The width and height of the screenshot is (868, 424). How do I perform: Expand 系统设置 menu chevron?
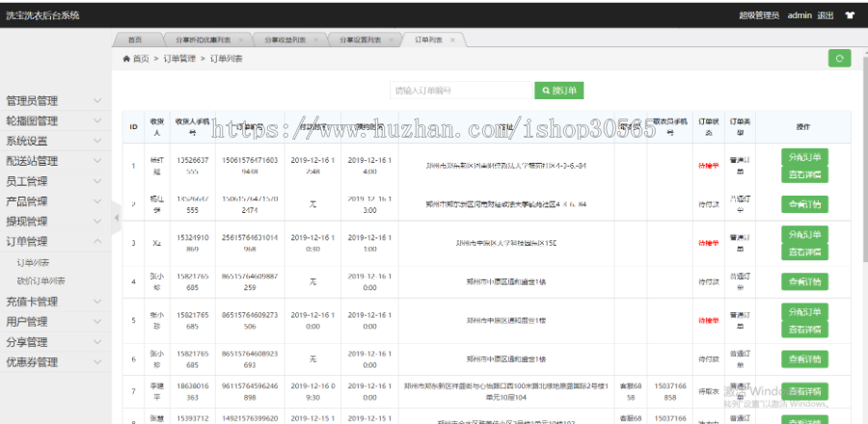[x=97, y=141]
